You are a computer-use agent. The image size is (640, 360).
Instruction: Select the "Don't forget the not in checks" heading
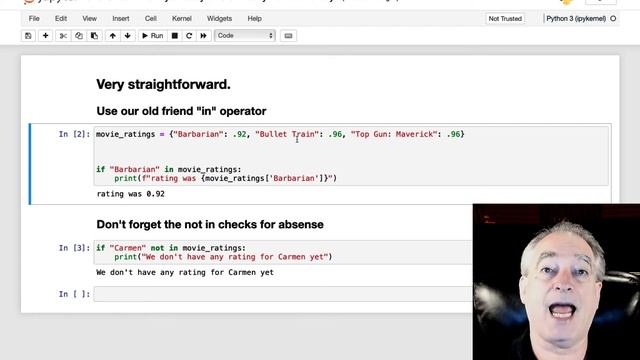pyautogui.click(x=210, y=224)
